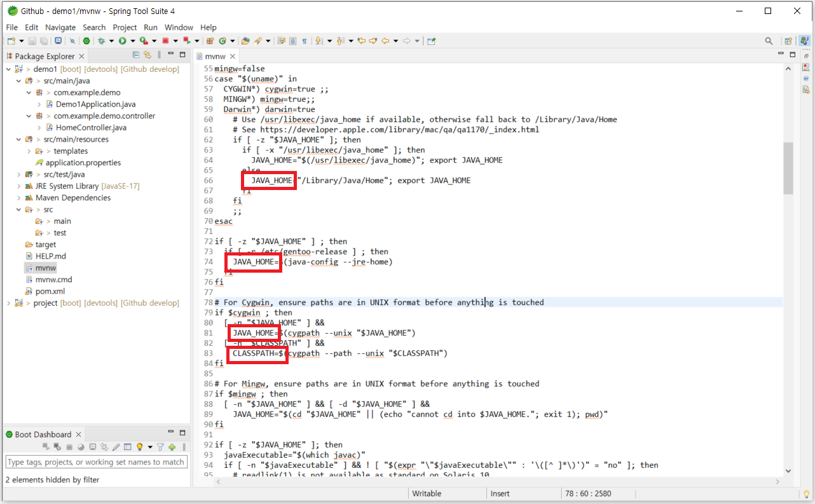815x504 pixels.
Task: Click Boot Dashboard green plus icon
Action: pos(172,447)
